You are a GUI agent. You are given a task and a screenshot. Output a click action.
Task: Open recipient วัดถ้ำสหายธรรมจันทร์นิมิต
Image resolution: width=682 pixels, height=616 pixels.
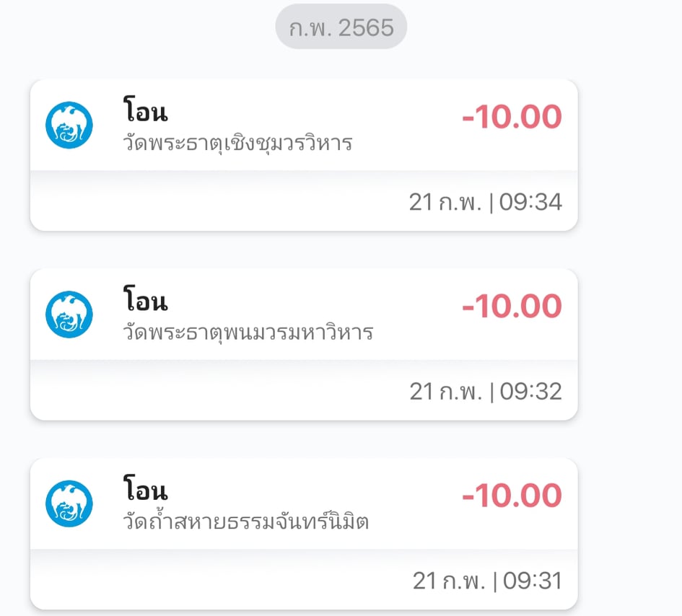point(245,521)
